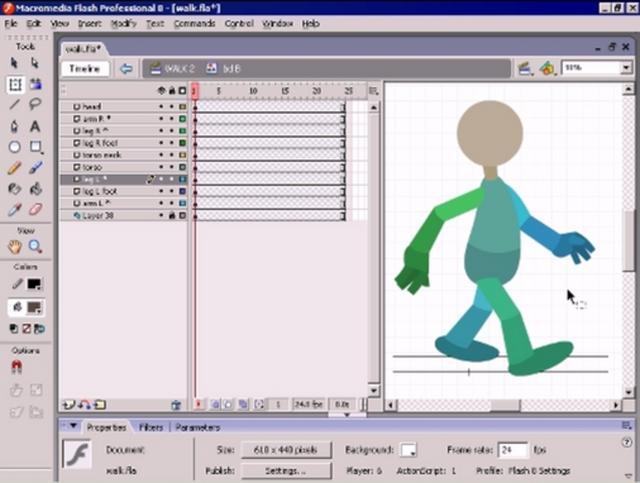The width and height of the screenshot is (640, 483).
Task: Select the Pen tool
Action: coord(15,126)
